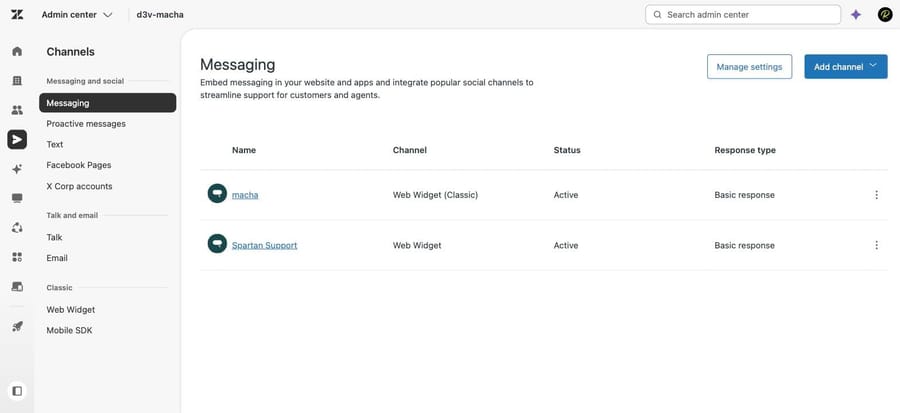The image size is (900, 413).
Task: Open options menu for macha row
Action: [876, 195]
